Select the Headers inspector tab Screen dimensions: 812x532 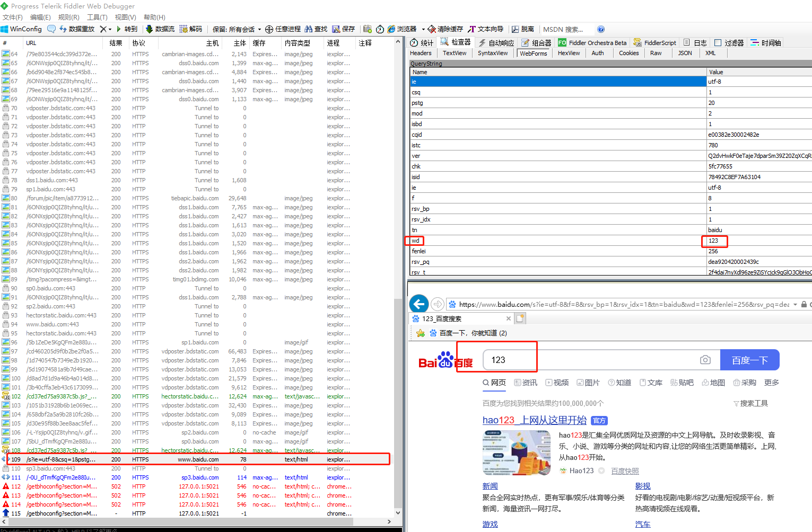tap(421, 53)
